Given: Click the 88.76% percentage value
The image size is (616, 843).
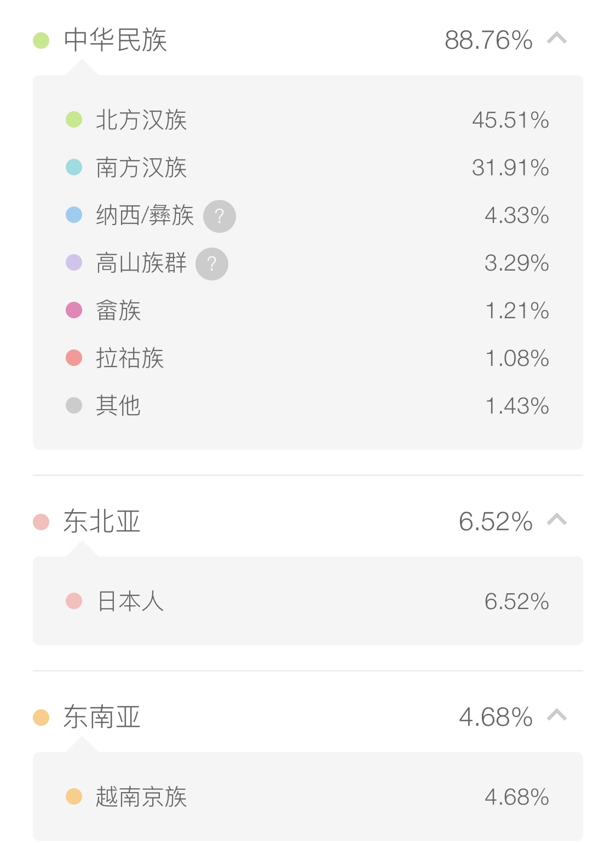Looking at the screenshot, I should tap(488, 40).
